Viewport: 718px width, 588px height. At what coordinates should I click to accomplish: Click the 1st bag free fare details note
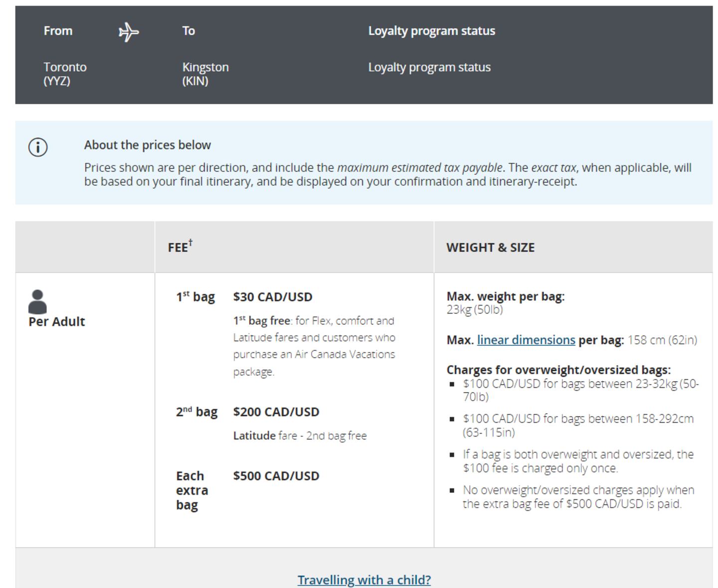[314, 346]
